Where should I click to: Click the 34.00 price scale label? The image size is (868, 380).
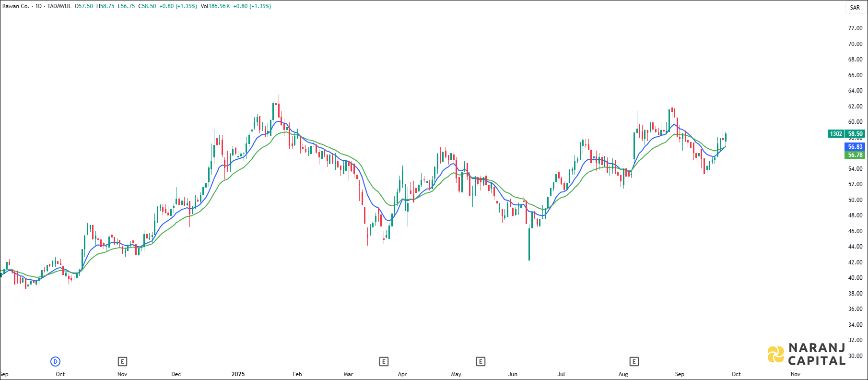click(x=855, y=324)
